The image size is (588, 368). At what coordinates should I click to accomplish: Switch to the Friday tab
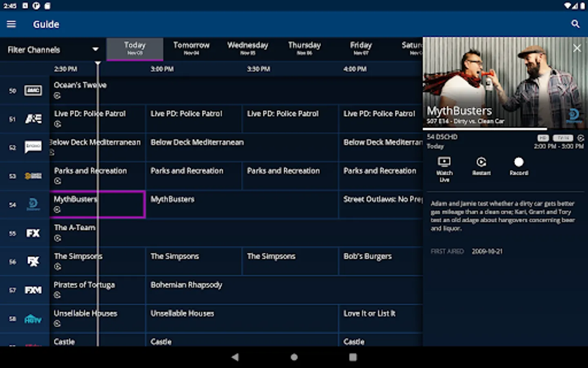click(361, 49)
